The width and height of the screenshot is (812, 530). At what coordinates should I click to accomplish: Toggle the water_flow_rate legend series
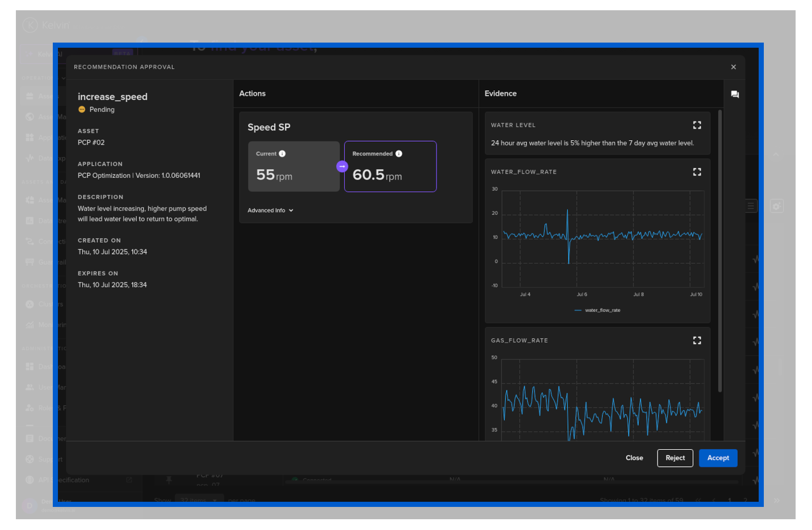pos(597,310)
